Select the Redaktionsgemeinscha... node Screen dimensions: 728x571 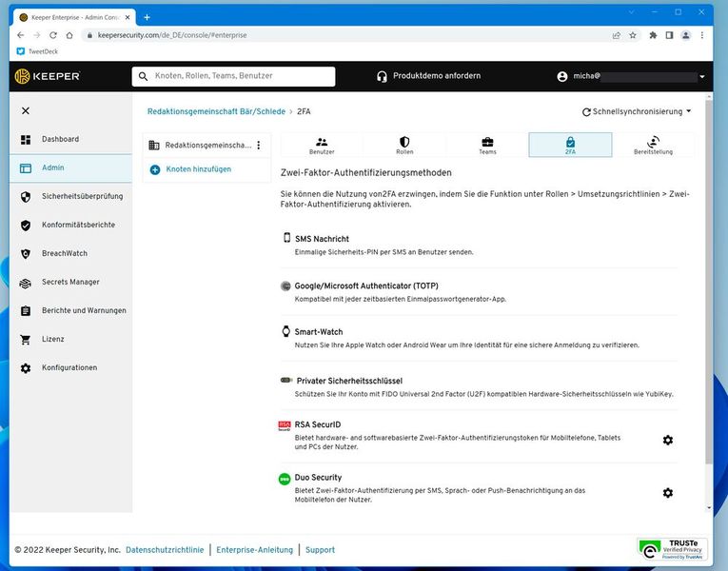coord(207,146)
